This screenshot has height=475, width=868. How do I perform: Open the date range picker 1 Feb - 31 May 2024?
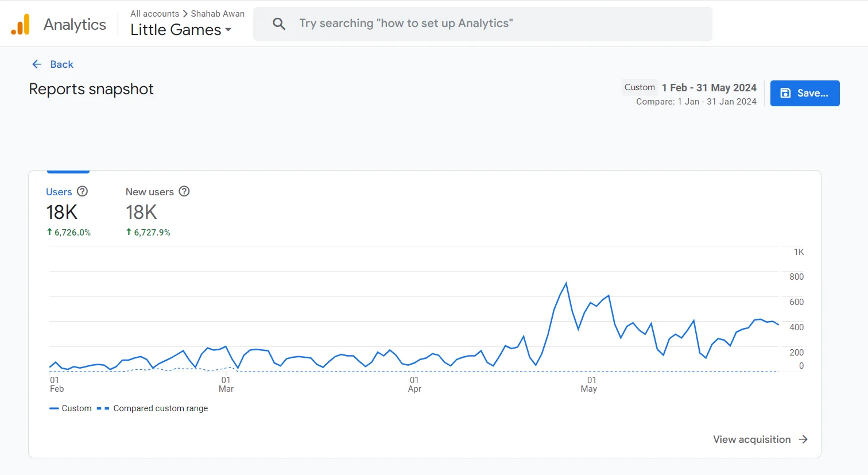[x=708, y=88]
